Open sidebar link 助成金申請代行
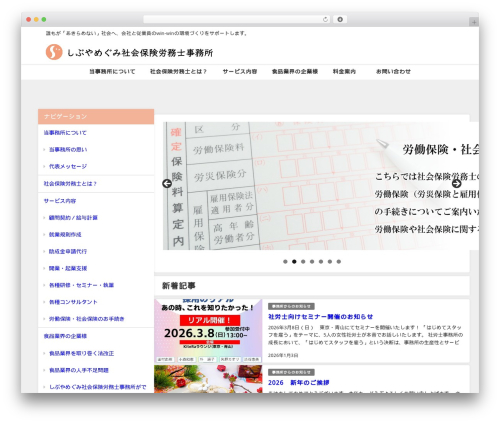The width and height of the screenshot is (500, 423). coord(68,251)
